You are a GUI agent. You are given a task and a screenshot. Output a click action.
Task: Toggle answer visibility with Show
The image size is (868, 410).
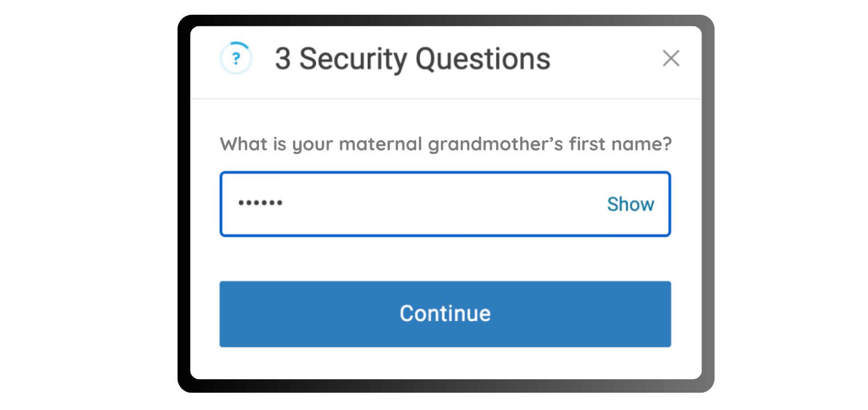click(x=630, y=204)
